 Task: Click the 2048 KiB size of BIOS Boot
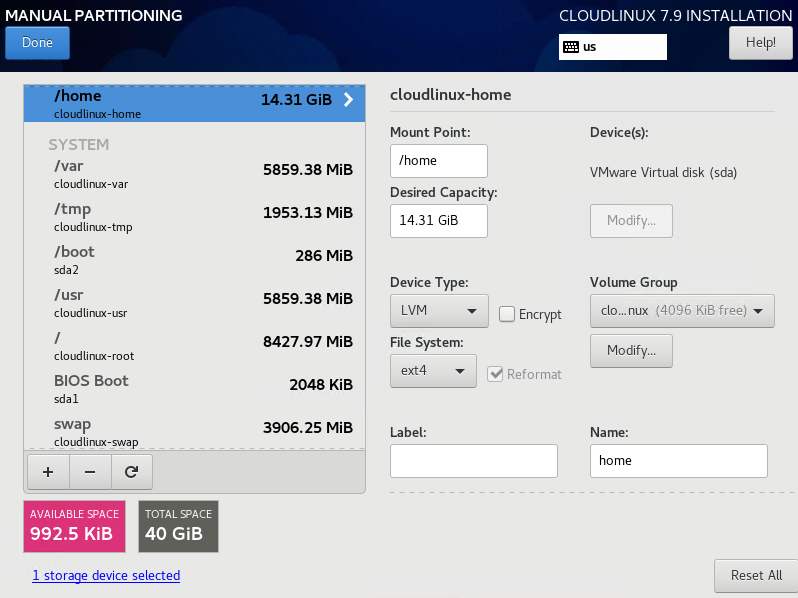click(x=321, y=385)
